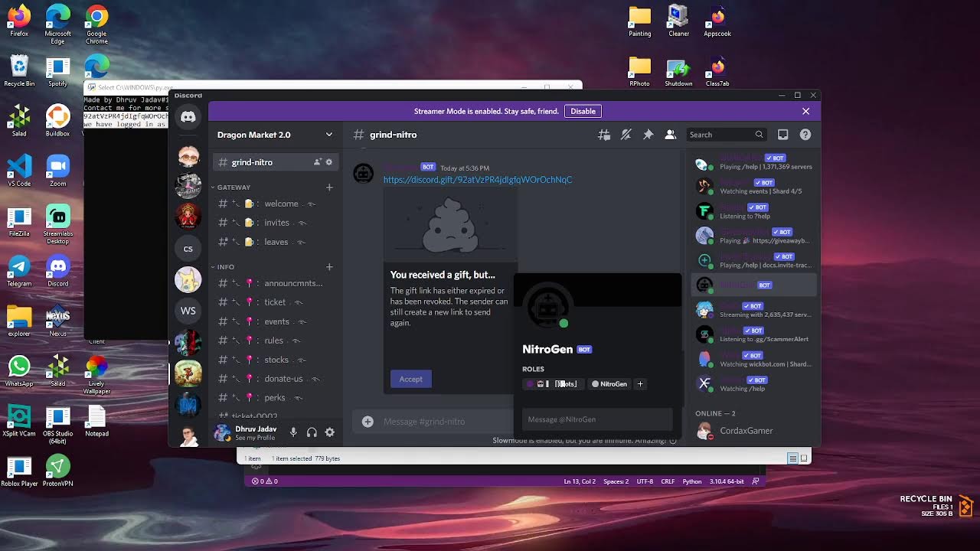Screen dimensions: 980x551
Task: Select bot Streaming with 2,635,437 servers
Action: click(x=754, y=310)
